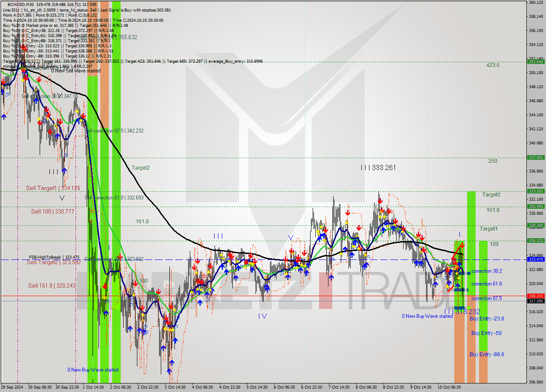Click the 'I I I 333.261' wave label
This screenshot has width=546, height=392.
pos(378,168)
